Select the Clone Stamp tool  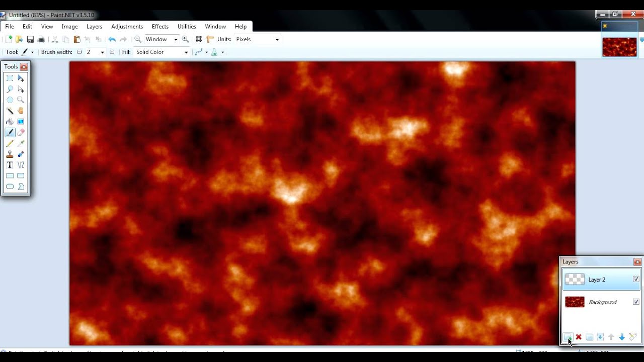pos(10,154)
